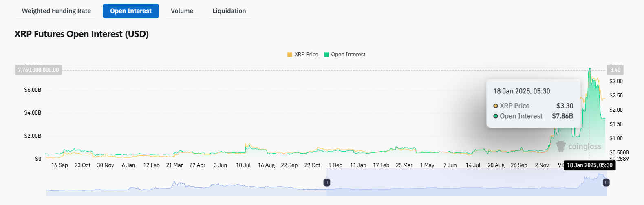Grab the left range slider handle
This screenshot has height=205, width=644.
[326, 183]
